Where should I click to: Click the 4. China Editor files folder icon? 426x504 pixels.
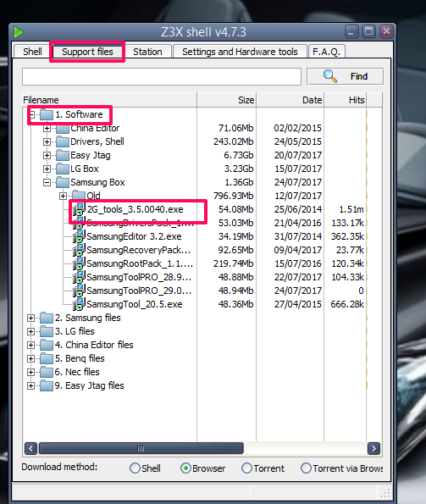pos(47,345)
